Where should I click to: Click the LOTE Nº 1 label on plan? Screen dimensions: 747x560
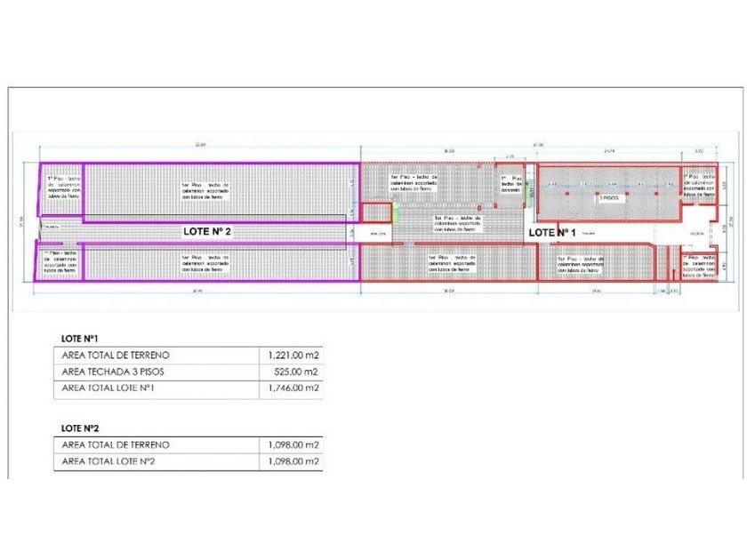pos(552,233)
